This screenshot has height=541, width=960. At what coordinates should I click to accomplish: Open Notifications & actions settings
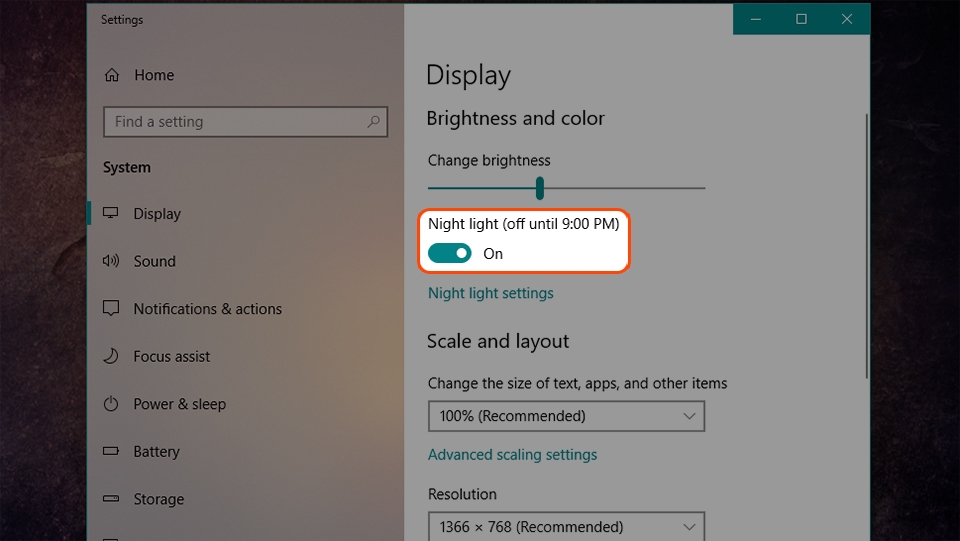pos(208,309)
